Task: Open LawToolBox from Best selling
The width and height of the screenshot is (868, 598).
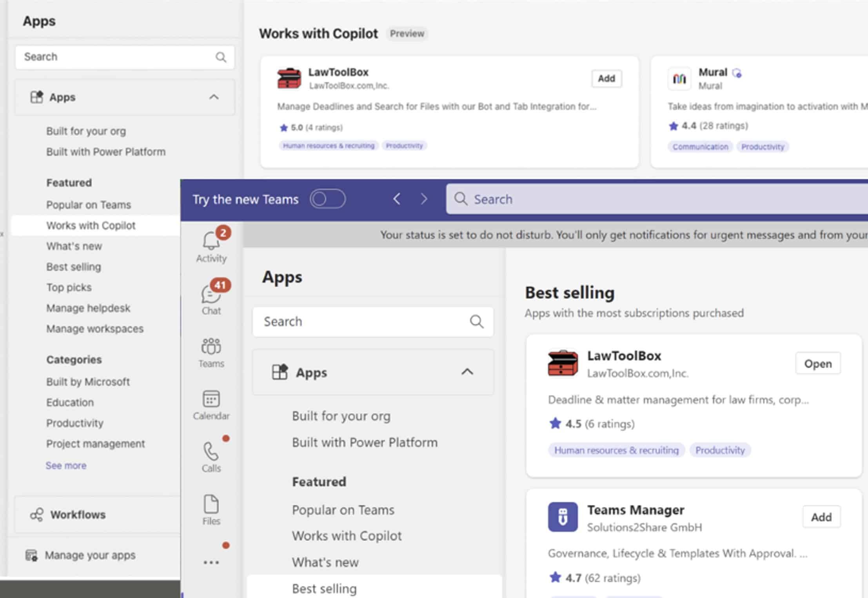Action: (x=817, y=364)
